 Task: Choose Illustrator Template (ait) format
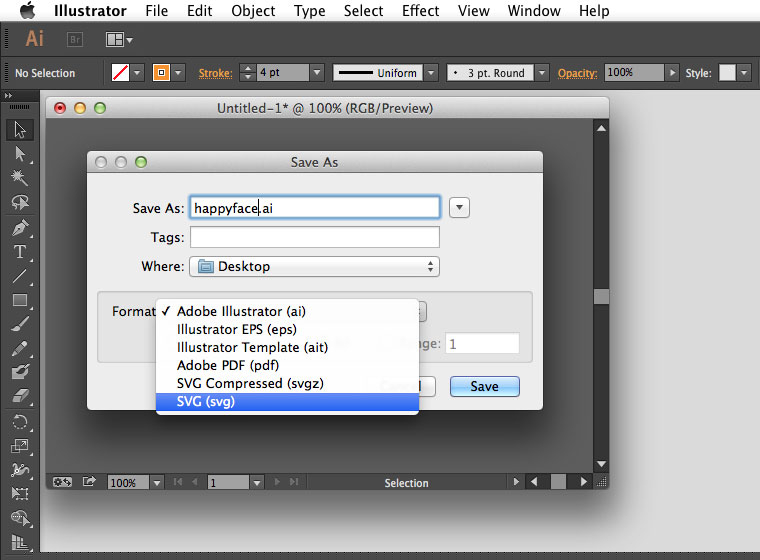[287, 348]
